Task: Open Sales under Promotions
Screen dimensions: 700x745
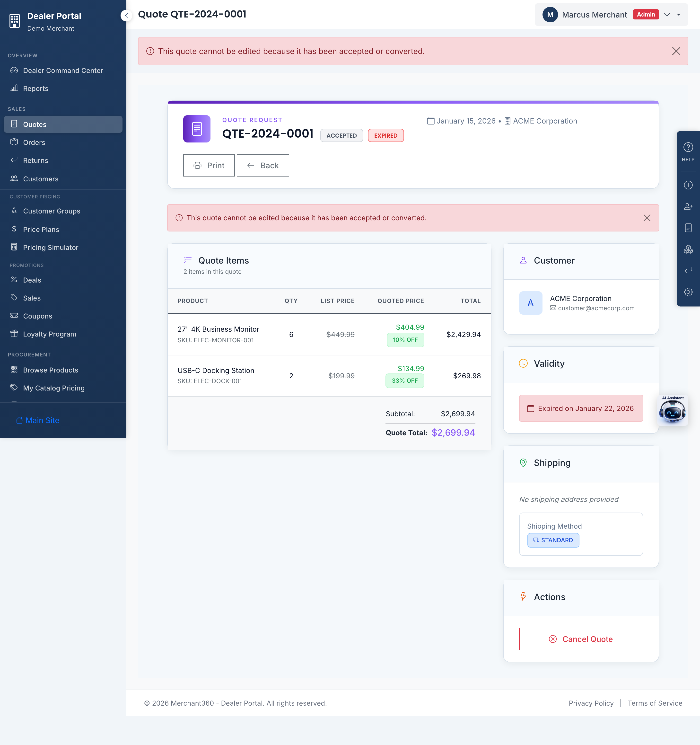Action: point(63,298)
